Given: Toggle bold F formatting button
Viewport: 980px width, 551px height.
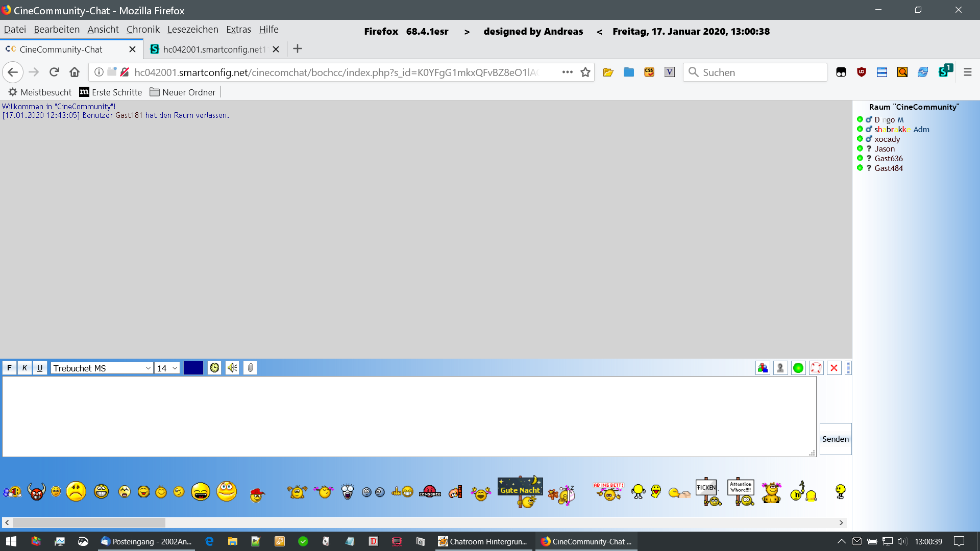Looking at the screenshot, I should click(9, 368).
